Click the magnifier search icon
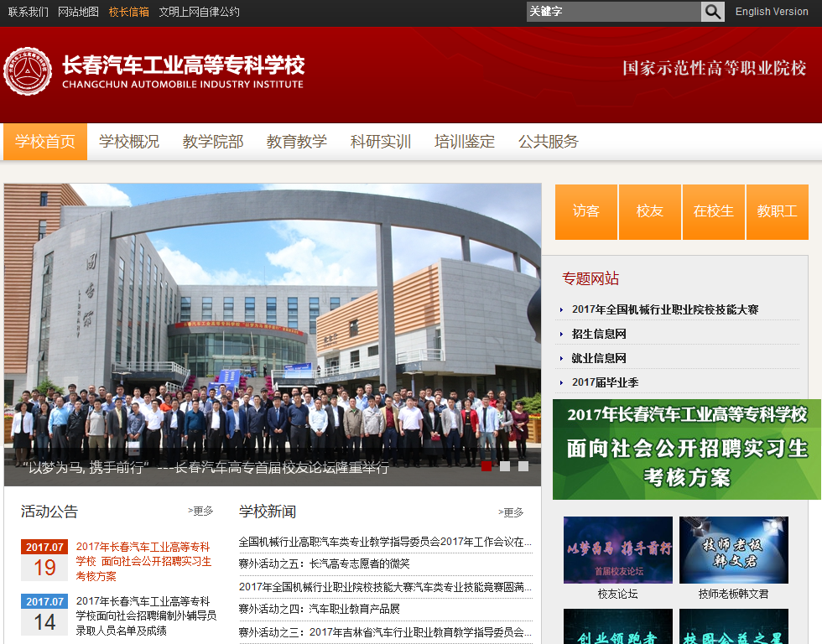The height and width of the screenshot is (644, 822). (x=712, y=12)
